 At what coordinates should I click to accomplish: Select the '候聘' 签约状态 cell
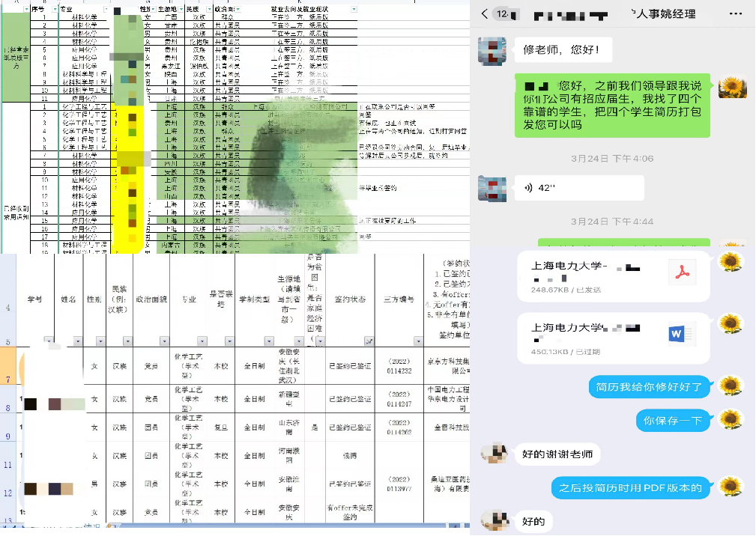pyautogui.click(x=350, y=456)
